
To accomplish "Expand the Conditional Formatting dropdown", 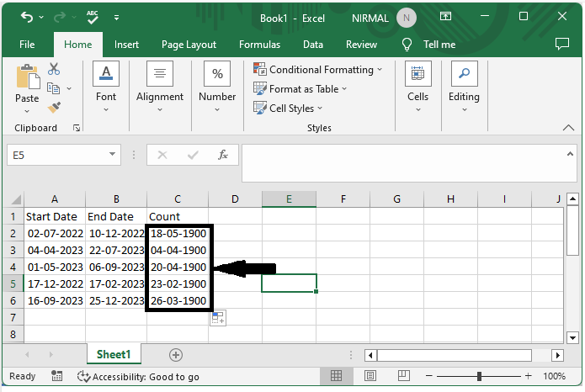I will (318, 70).
